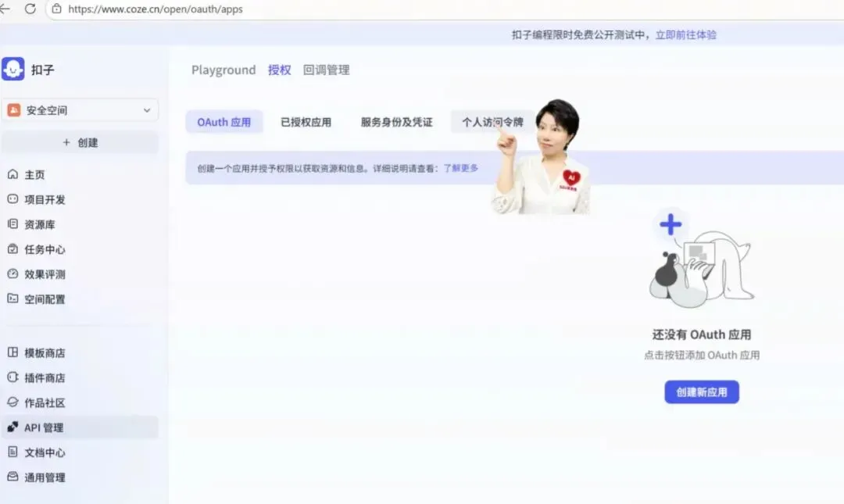
Task: Open the 项目开发 sidebar label
Action: pos(45,199)
